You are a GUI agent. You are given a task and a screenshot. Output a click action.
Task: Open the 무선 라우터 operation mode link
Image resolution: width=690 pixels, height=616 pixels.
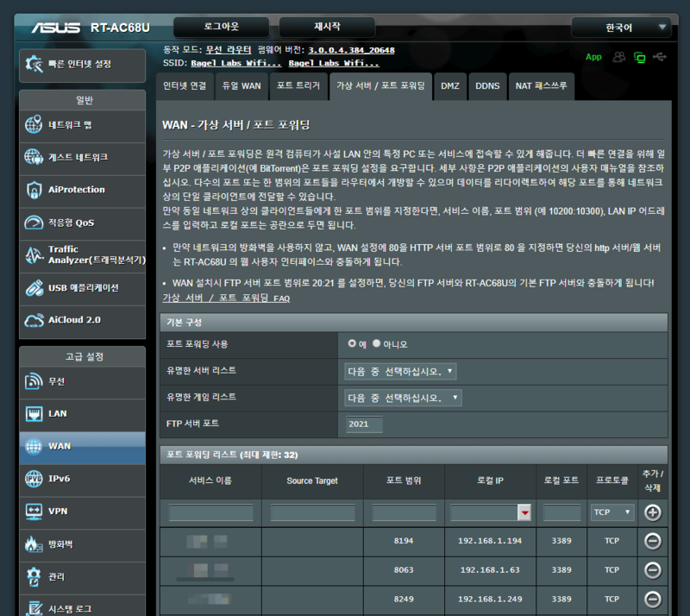[229, 50]
